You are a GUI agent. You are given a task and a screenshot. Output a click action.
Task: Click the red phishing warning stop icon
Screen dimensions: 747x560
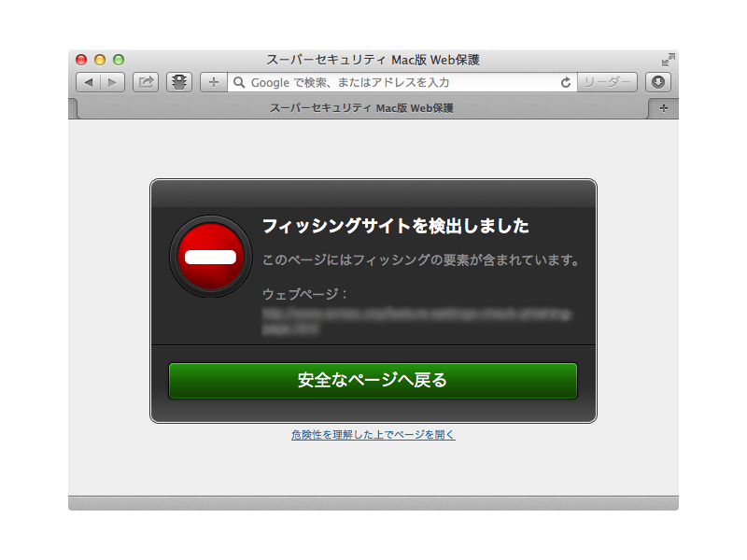pos(210,256)
